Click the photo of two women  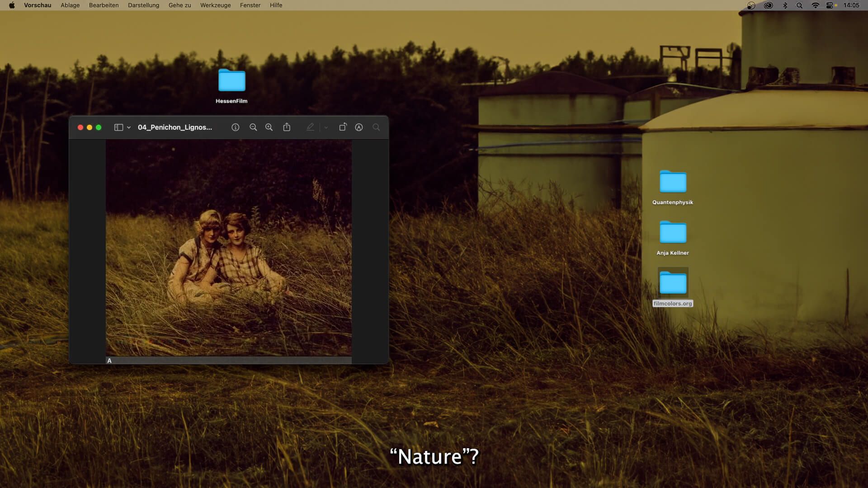point(229,248)
